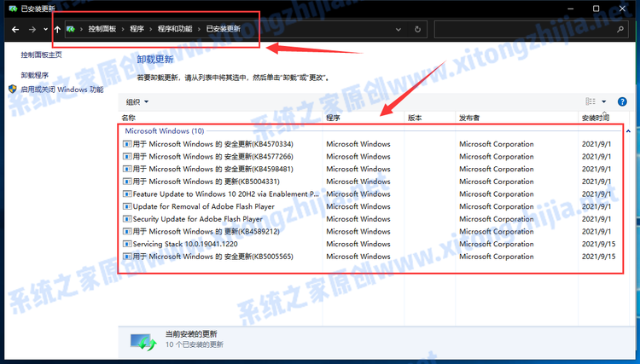The image size is (640, 364).
Task: Select Servicing Stack 10.0.19041.1220
Action: pos(185,244)
